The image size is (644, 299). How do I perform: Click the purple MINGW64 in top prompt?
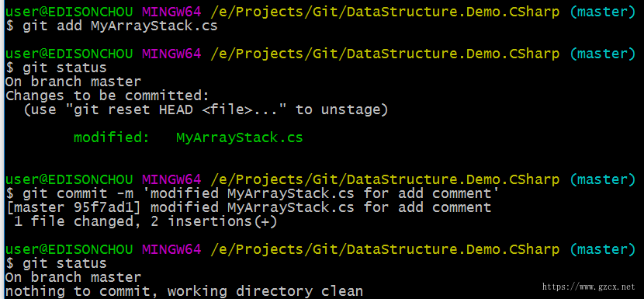click(171, 12)
